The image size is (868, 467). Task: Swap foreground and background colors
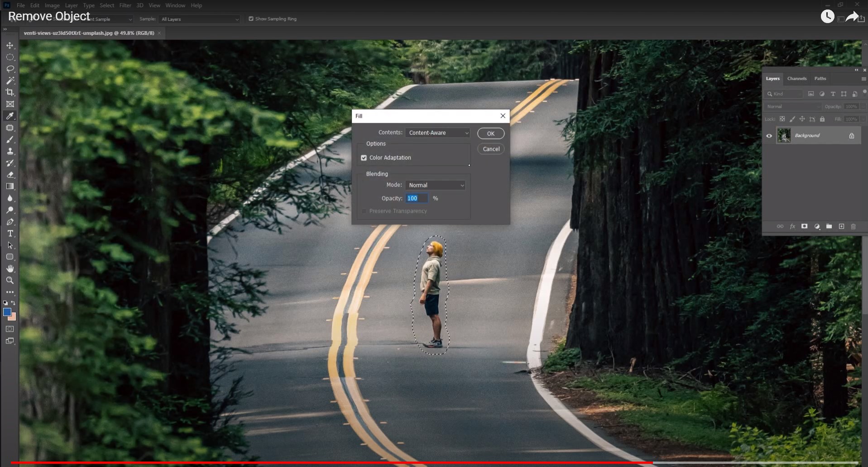[x=14, y=303]
